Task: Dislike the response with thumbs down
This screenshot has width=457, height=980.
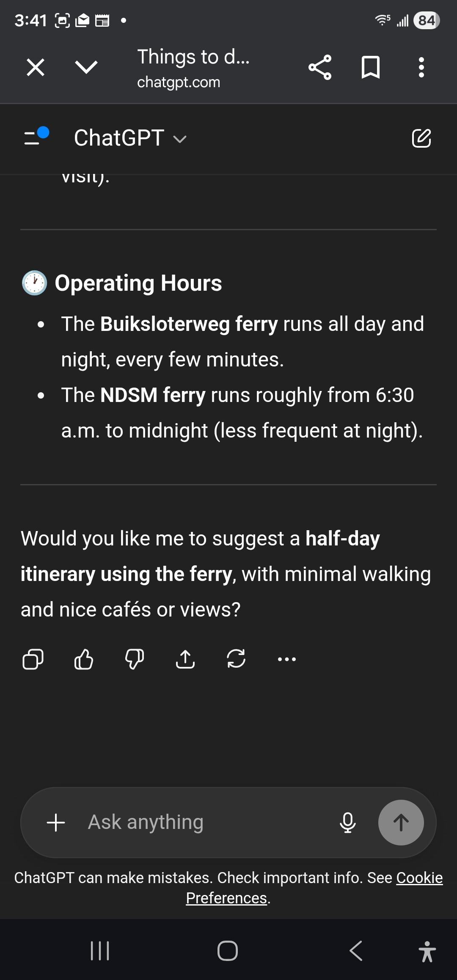Action: tap(135, 659)
